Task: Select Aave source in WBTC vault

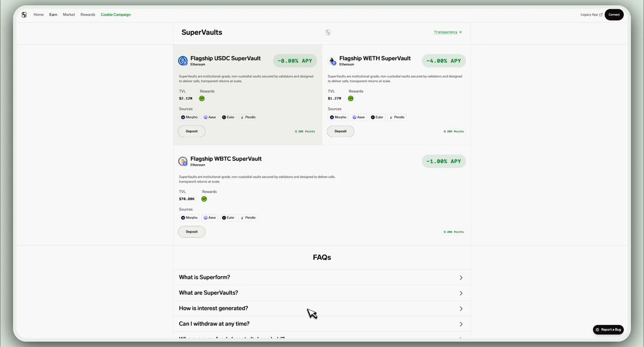Action: (210, 218)
